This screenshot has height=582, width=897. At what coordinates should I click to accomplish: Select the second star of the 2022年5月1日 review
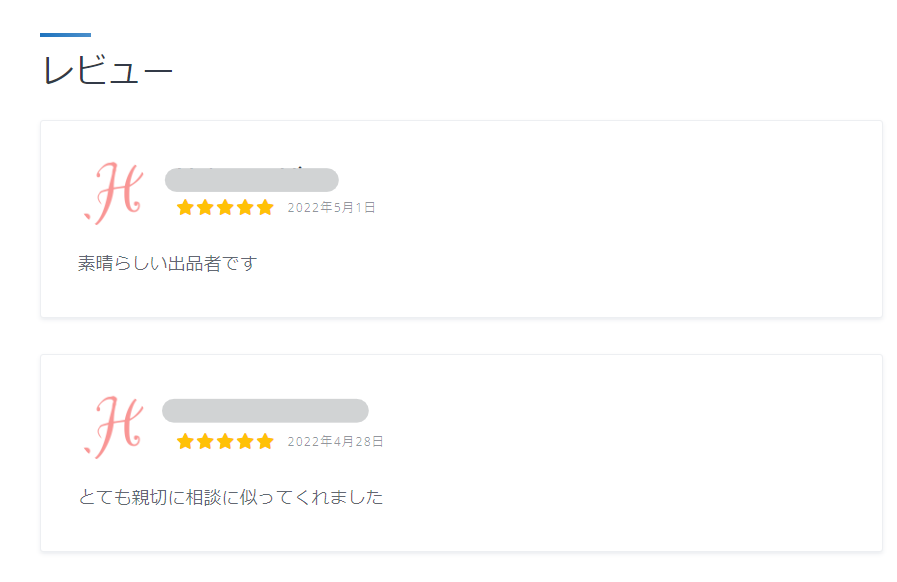[x=205, y=208]
